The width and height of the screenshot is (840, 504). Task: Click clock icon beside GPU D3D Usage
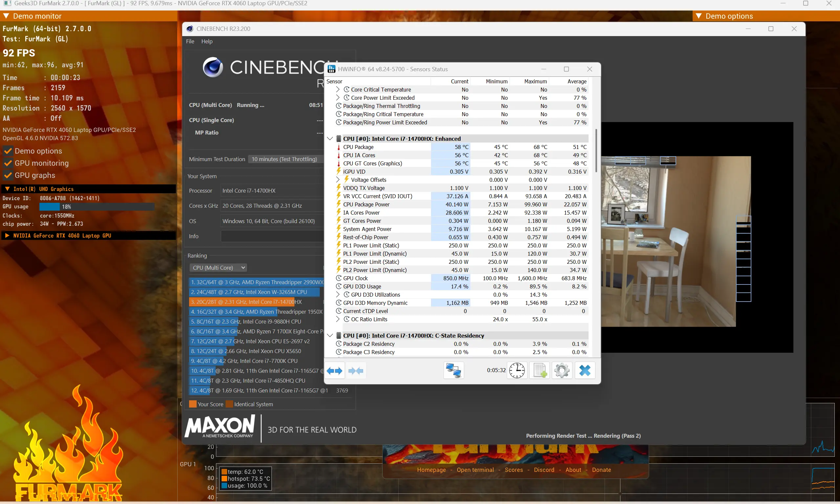[x=338, y=286]
